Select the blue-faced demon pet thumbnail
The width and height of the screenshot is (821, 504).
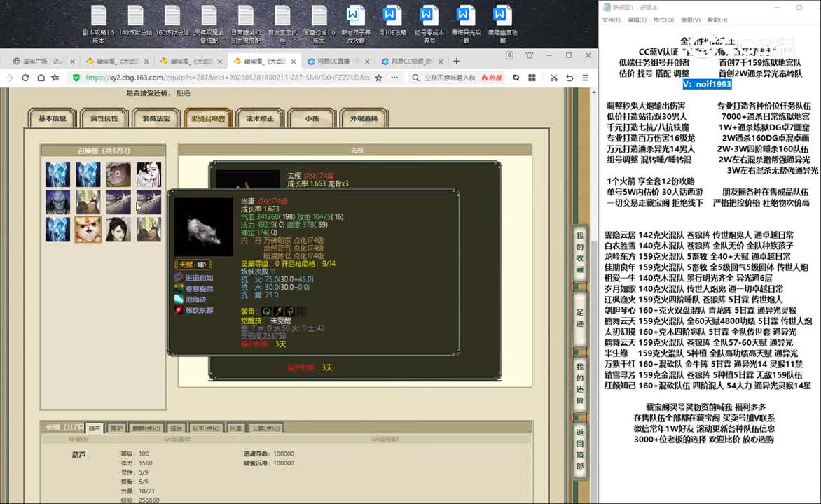(57, 202)
